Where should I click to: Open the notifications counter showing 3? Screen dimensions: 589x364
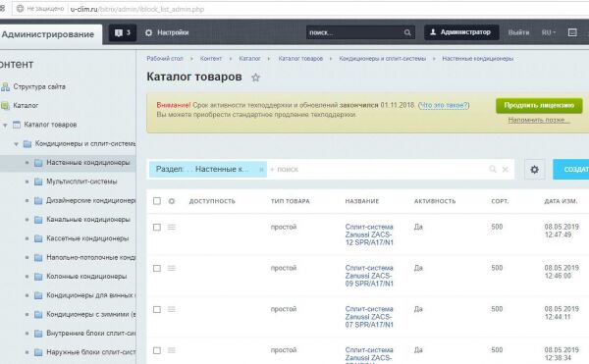[x=123, y=32]
